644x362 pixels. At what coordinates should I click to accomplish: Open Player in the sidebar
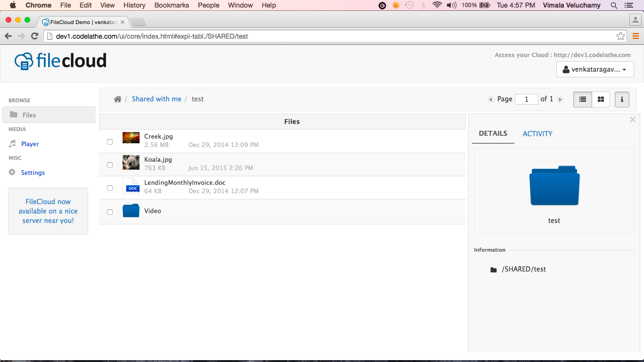pyautogui.click(x=30, y=144)
